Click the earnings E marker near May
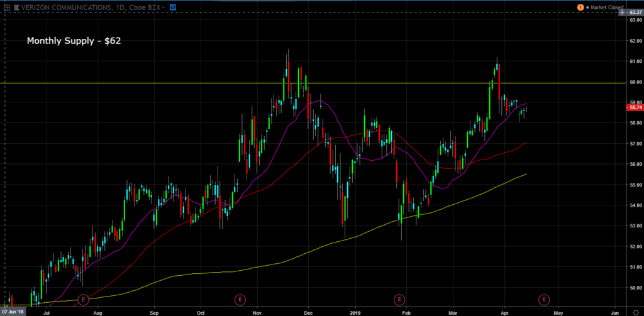Screen dimensions: 644x316 pos(544,300)
